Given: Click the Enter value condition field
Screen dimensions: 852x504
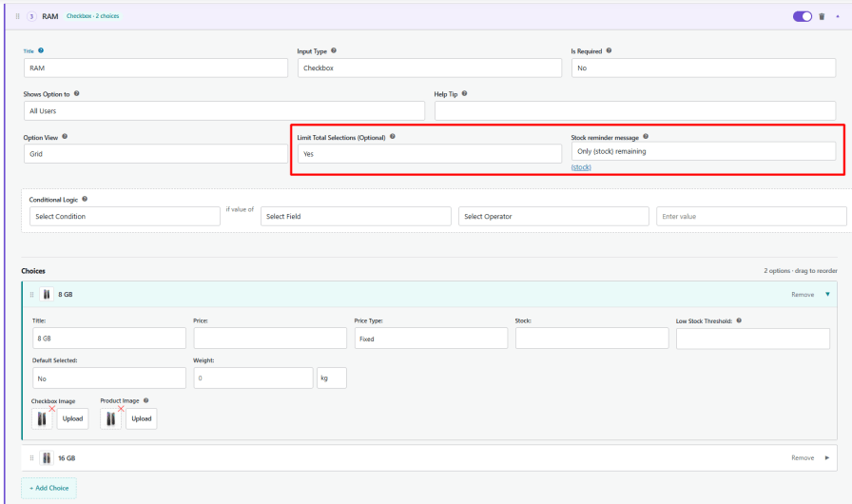Looking at the screenshot, I should click(x=751, y=216).
